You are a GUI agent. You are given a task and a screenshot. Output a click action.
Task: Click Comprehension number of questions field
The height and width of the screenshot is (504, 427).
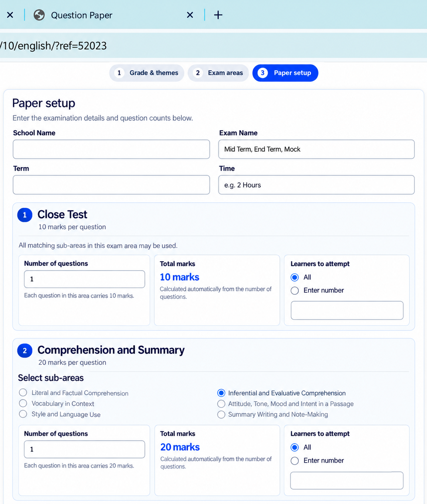coord(84,449)
